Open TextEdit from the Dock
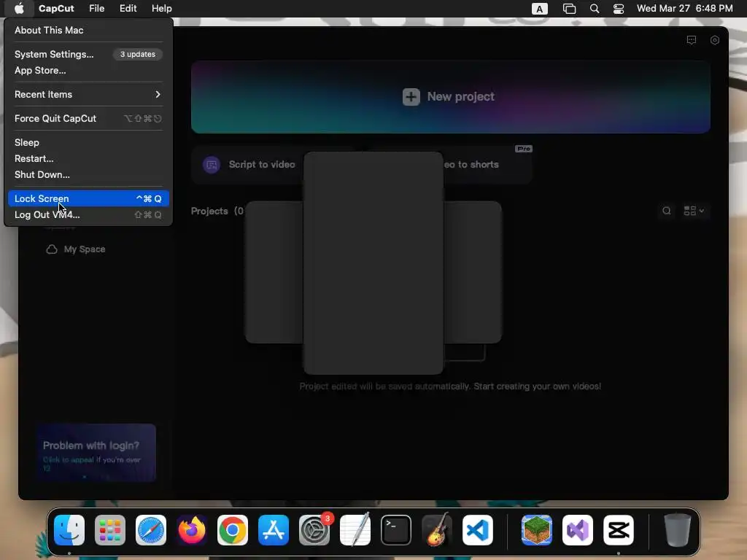The width and height of the screenshot is (747, 560). point(355,529)
